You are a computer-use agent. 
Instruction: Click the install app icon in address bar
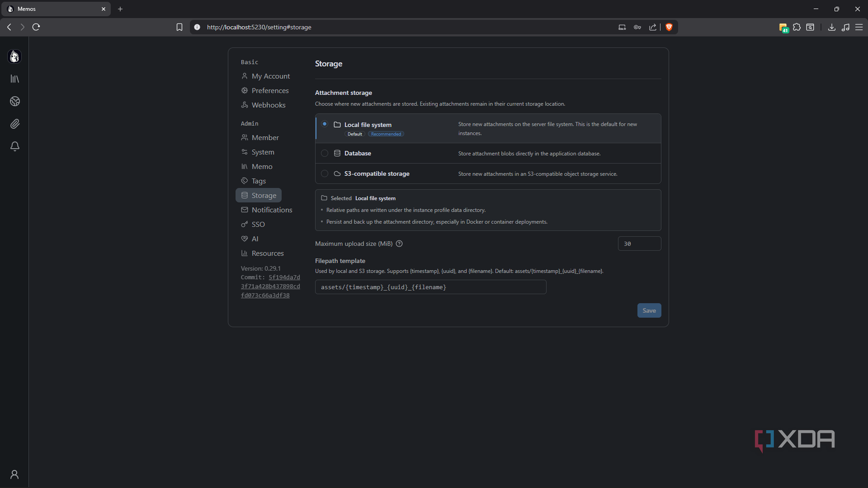point(622,27)
